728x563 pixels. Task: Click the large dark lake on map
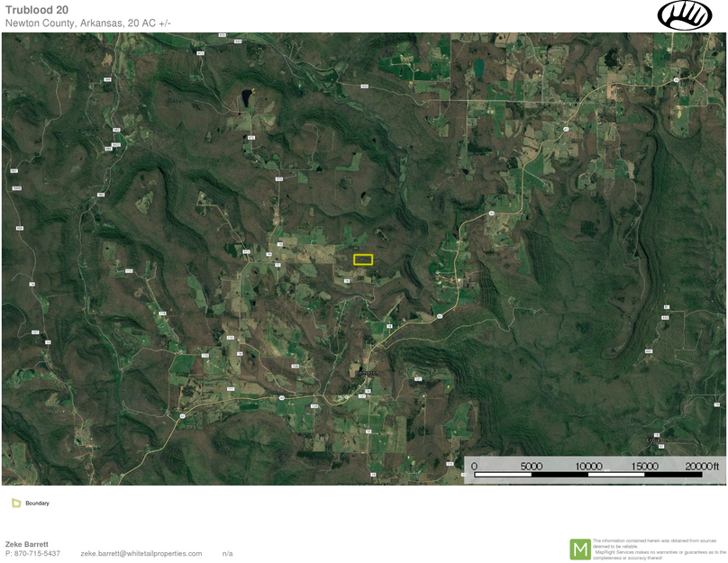(246, 97)
